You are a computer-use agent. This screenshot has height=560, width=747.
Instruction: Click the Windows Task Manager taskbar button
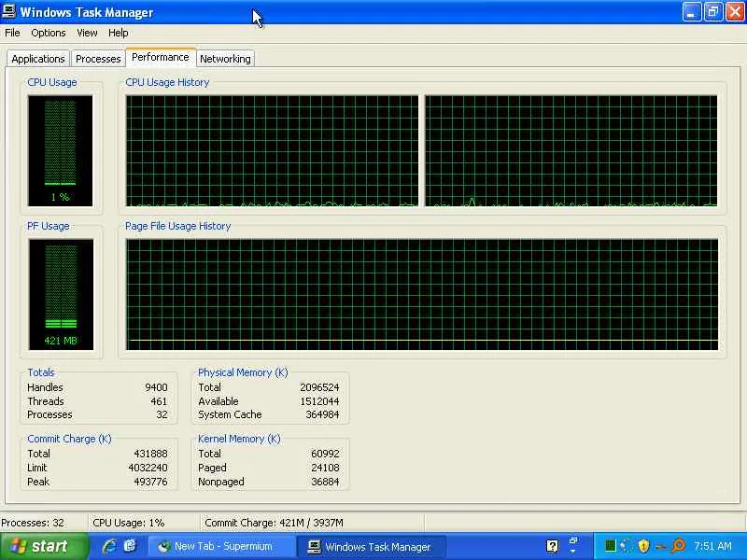(x=372, y=547)
